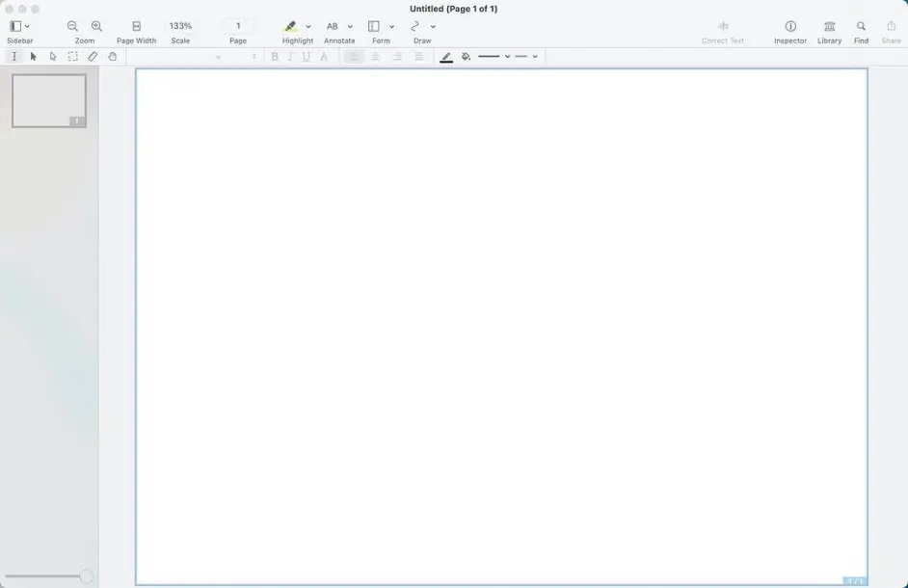Toggle the text selection cursor tool
The image size is (908, 588).
[13, 57]
